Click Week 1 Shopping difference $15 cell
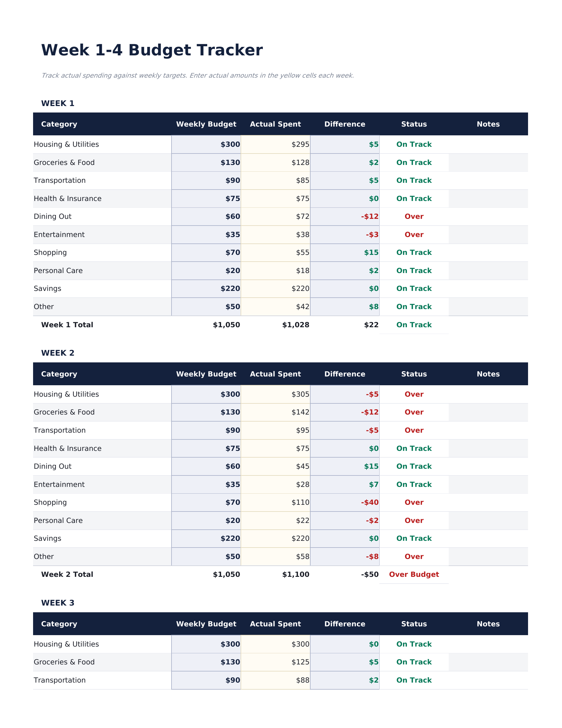Screen dimensions: 562x728 tap(345, 253)
